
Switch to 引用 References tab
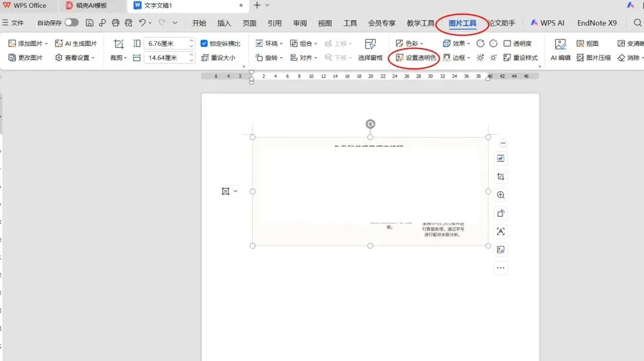[x=275, y=23]
